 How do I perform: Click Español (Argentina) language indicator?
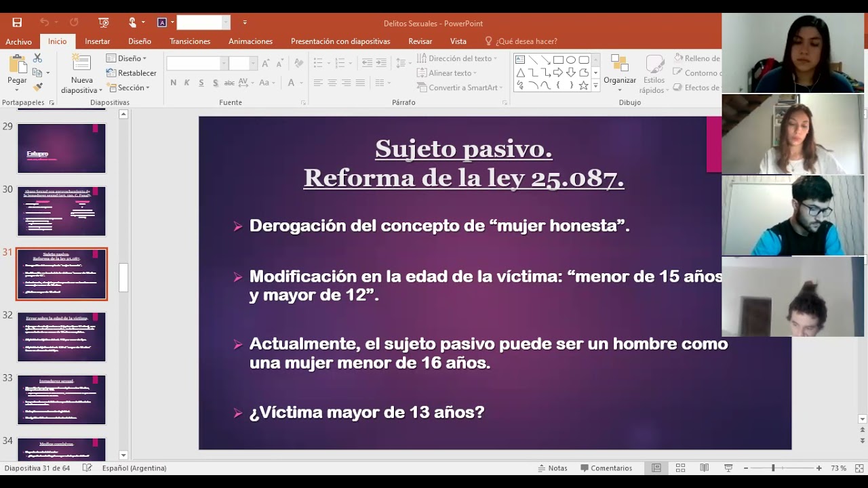pos(134,468)
